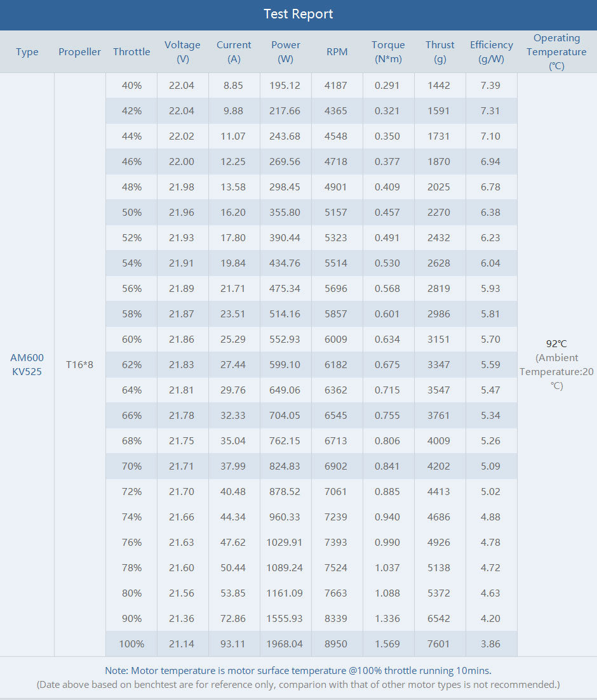Click the 50% throttle cell
This screenshot has width=597, height=700.
click(131, 213)
